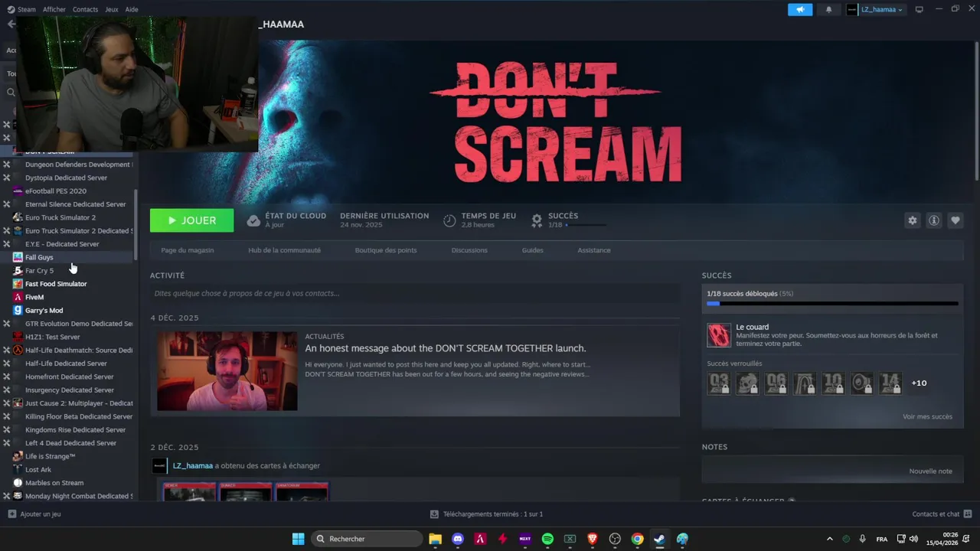This screenshot has width=980, height=551.
Task: Open the game settings gear icon
Action: click(912, 220)
